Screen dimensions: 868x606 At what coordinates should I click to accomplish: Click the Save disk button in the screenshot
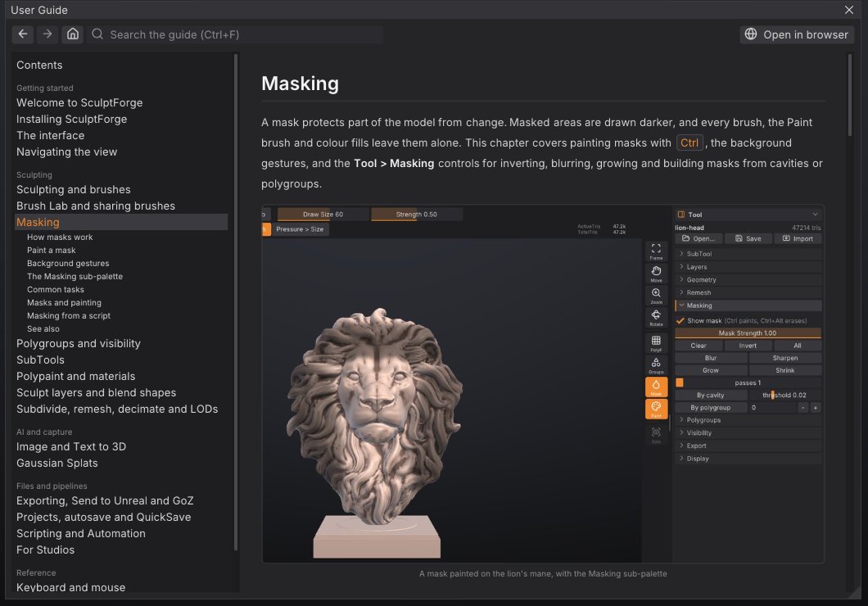[x=748, y=238]
